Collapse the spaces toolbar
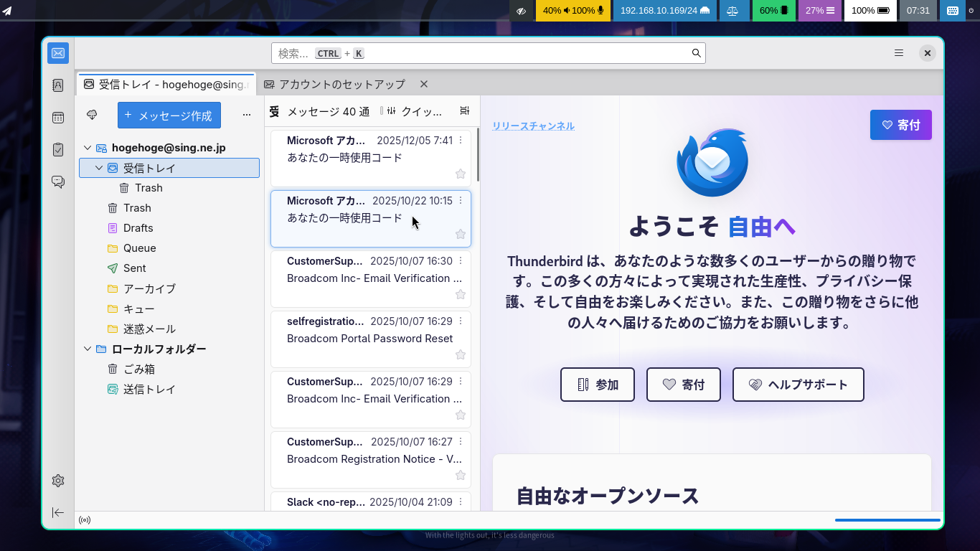Viewport: 980px width, 551px height. coord(58,512)
